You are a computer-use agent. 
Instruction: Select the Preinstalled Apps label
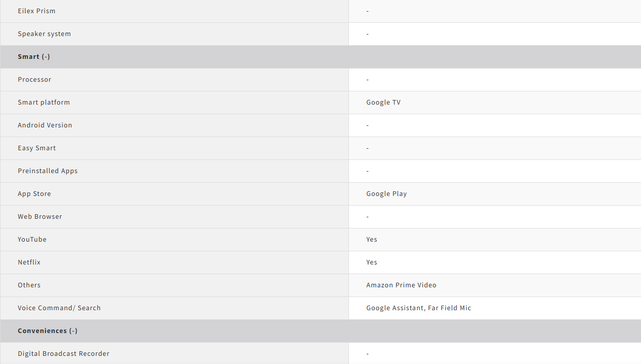coord(48,171)
